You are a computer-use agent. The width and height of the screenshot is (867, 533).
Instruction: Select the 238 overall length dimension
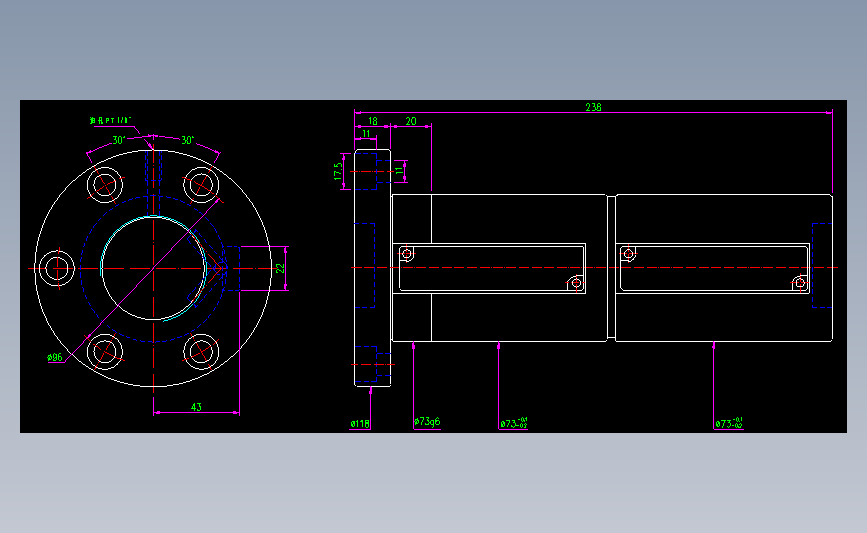pos(593,107)
